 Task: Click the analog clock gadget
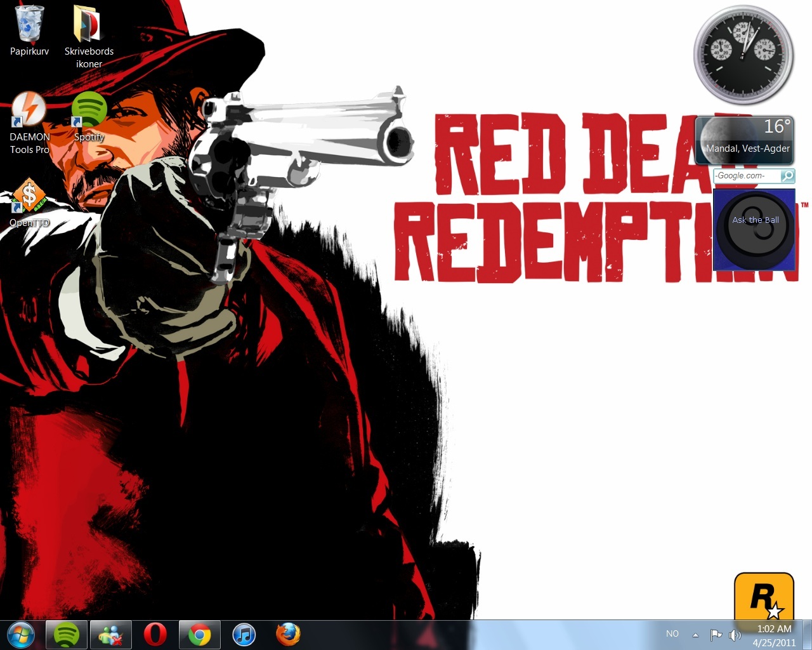pos(743,55)
